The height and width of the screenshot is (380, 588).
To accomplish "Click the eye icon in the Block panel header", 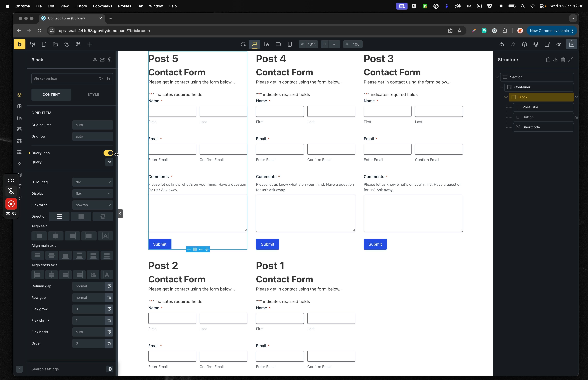I will click(95, 60).
